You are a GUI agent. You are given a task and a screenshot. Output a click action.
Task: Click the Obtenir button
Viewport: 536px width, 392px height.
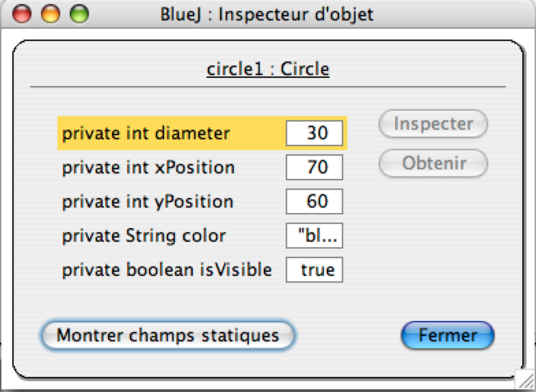(433, 163)
